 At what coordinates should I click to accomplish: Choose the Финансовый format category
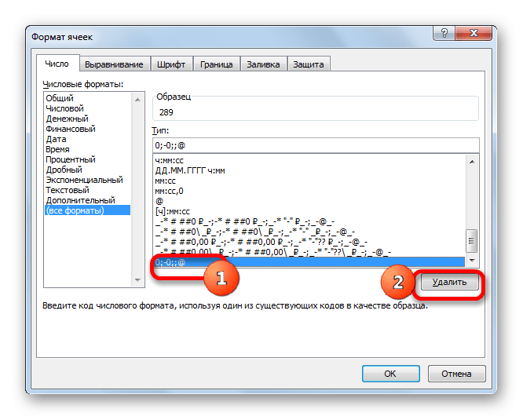pos(87,129)
